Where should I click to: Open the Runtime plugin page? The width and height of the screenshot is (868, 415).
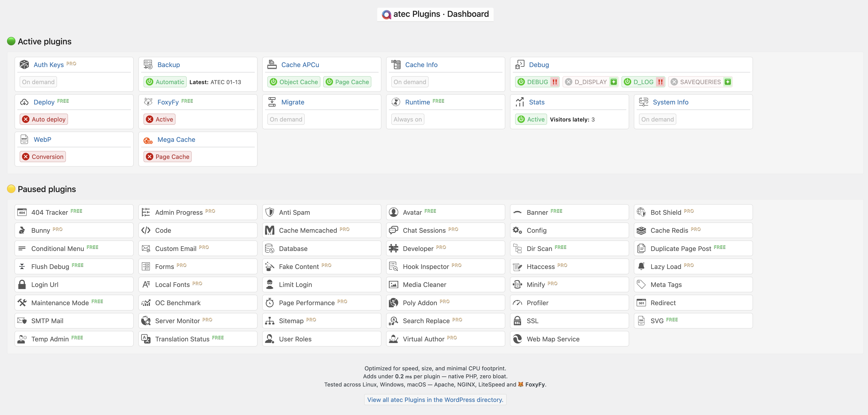click(417, 102)
